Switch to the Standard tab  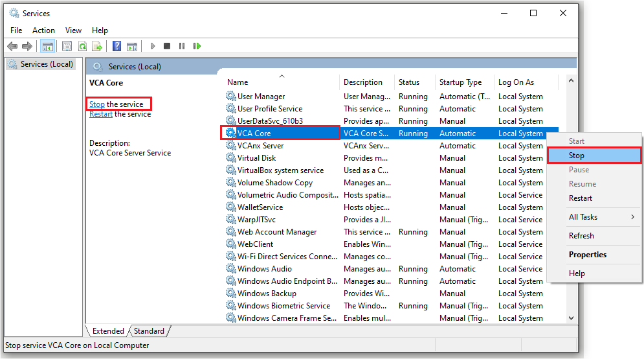pyautogui.click(x=149, y=331)
